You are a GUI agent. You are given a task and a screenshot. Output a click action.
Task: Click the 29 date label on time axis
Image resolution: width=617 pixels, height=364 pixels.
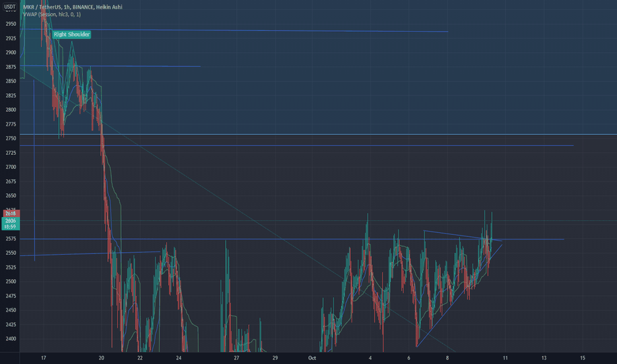[275, 358]
